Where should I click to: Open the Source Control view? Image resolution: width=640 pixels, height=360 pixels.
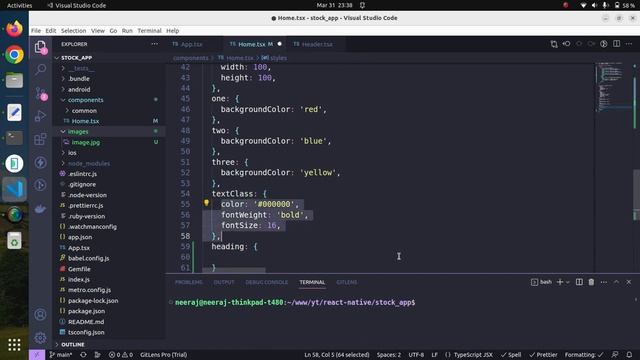click(x=40, y=93)
